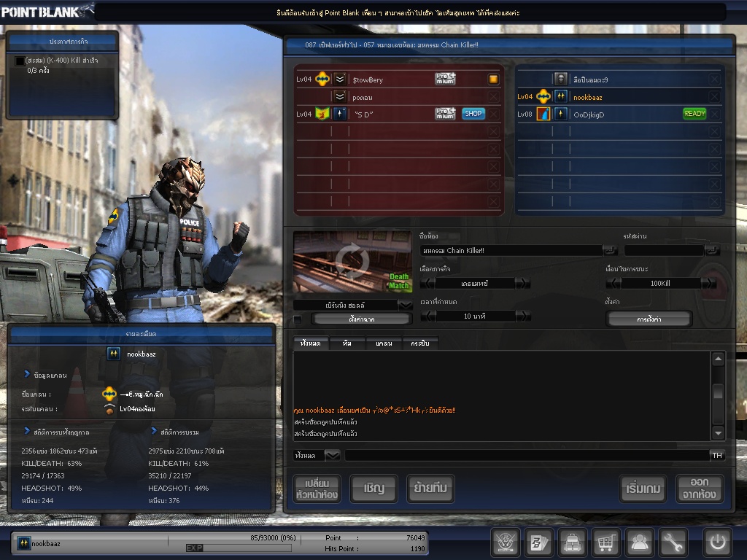This screenshot has width=747, height=560.
Task: Click the orange room-master icon on $tow$ery row
Action: 494,79
